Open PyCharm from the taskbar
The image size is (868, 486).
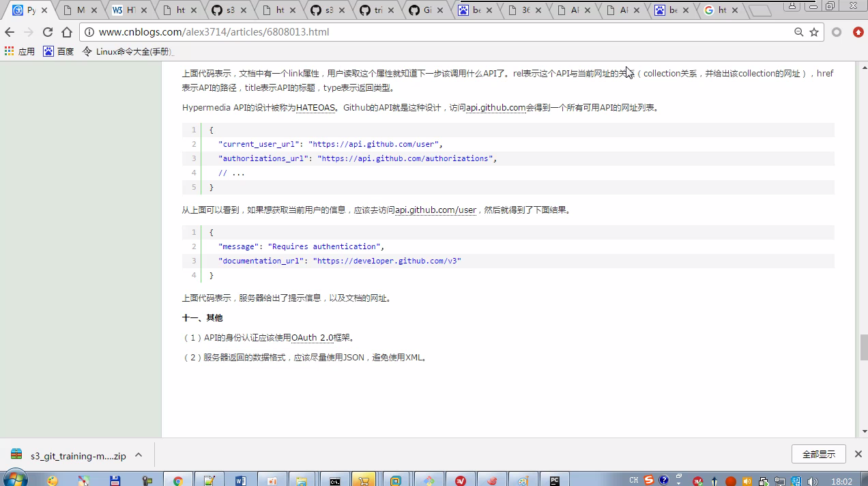click(555, 481)
